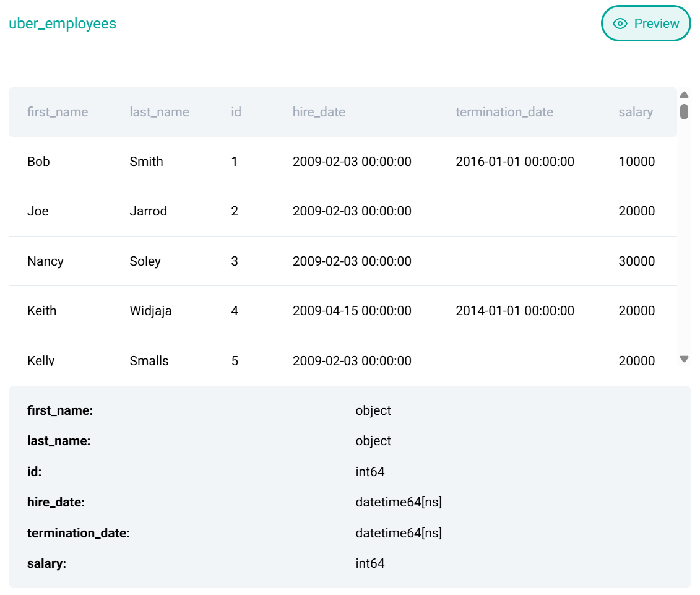Click Bob's hire date cell
This screenshot has width=700, height=595.
pos(352,161)
